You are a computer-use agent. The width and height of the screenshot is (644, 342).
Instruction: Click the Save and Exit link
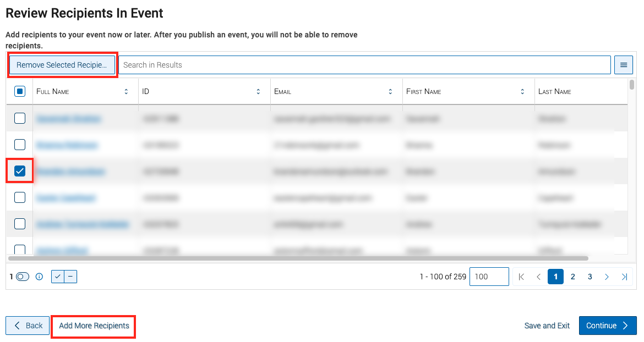pyautogui.click(x=547, y=326)
